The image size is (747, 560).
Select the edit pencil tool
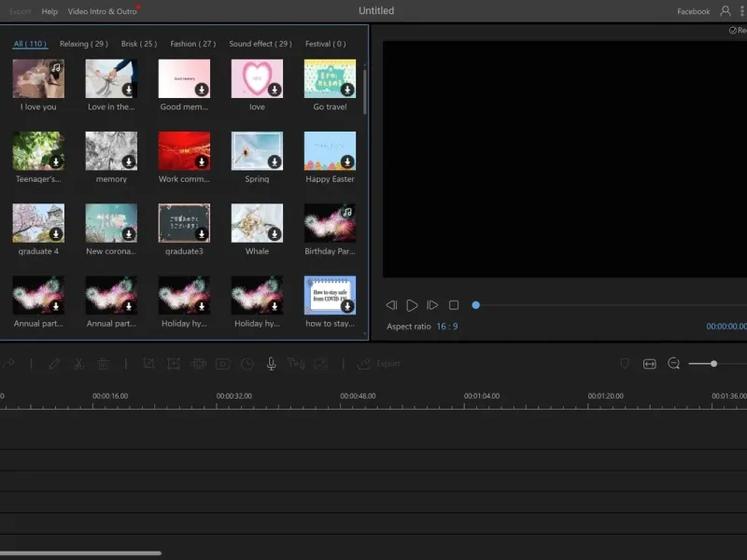click(54, 364)
